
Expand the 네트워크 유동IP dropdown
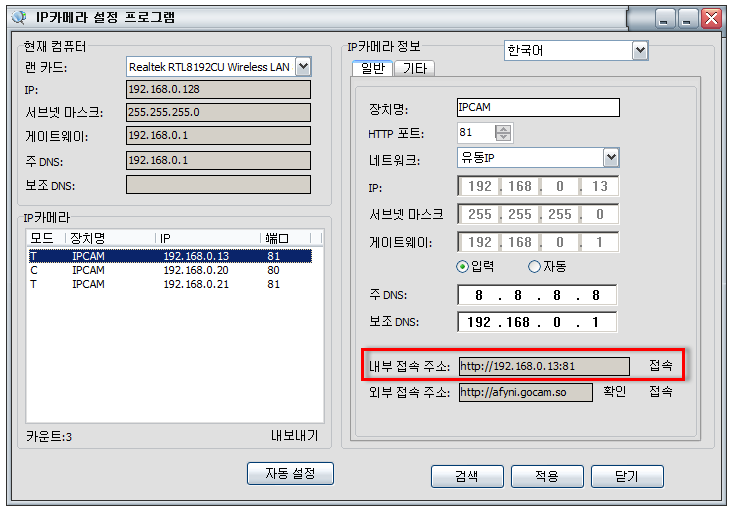[611, 158]
